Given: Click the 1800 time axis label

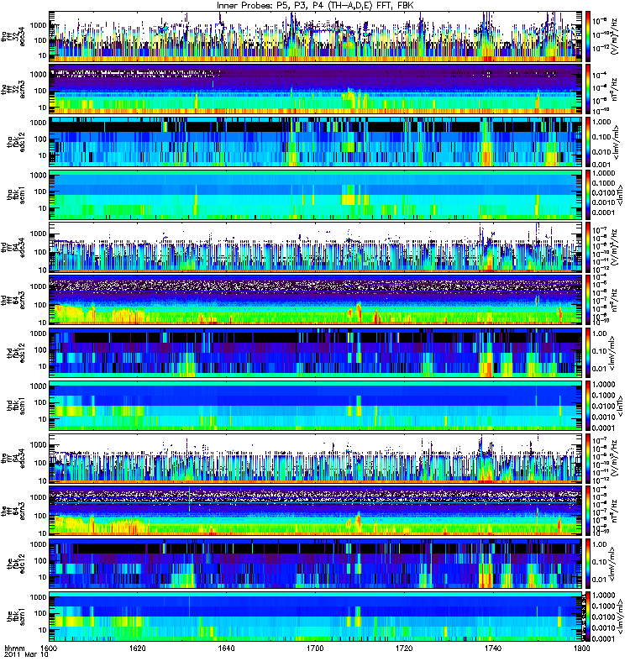Looking at the screenshot, I should pyautogui.click(x=581, y=648).
